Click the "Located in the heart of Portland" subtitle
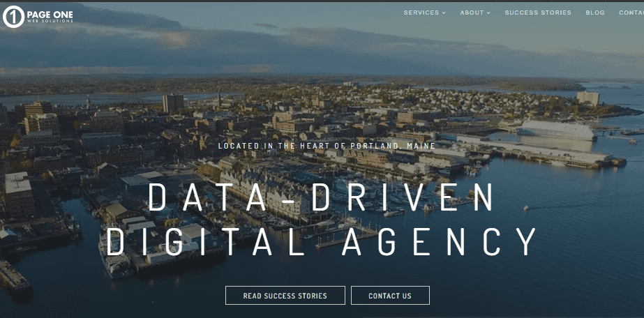The image size is (644, 318). point(327,146)
